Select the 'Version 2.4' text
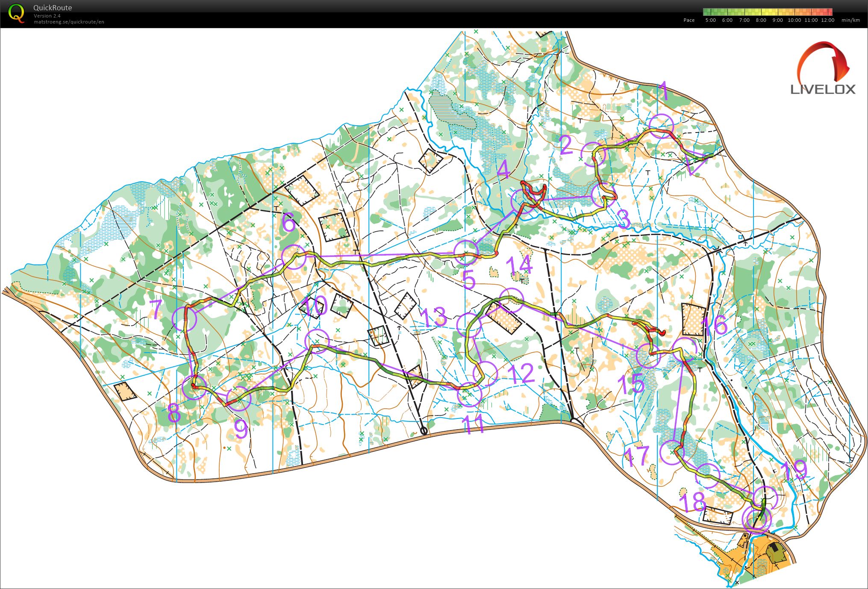Screen dimensions: 868x589 47,16
